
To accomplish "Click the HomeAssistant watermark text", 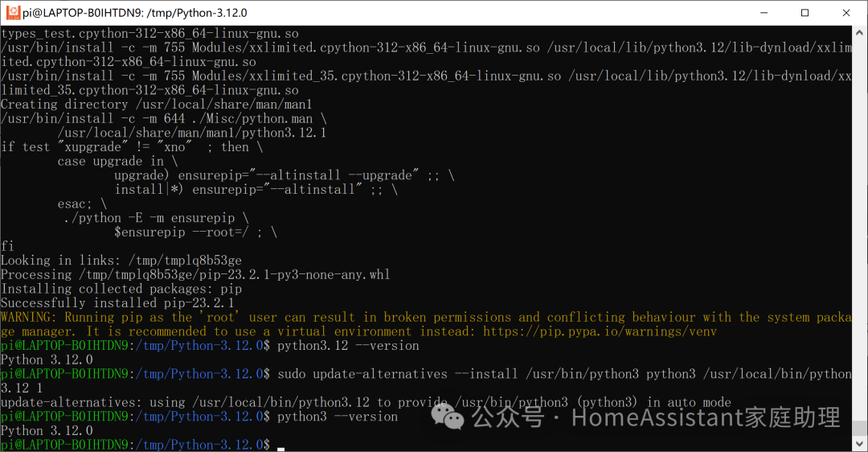I will 706,417.
